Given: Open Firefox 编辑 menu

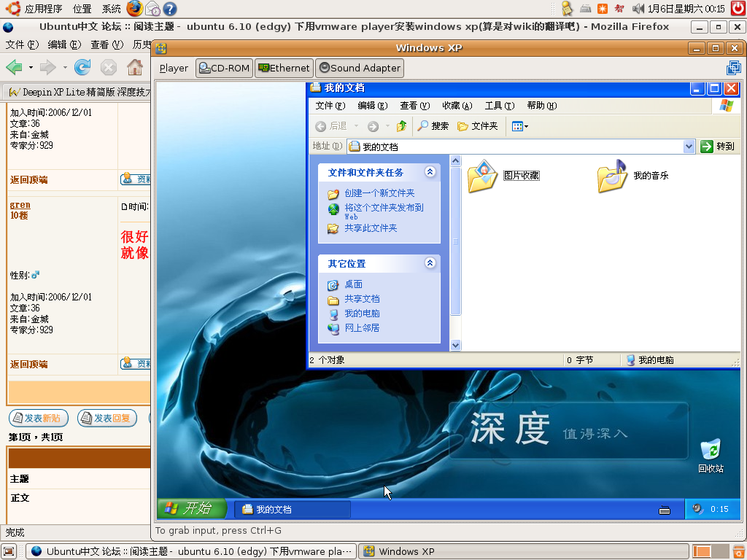Looking at the screenshot, I should pos(64,44).
